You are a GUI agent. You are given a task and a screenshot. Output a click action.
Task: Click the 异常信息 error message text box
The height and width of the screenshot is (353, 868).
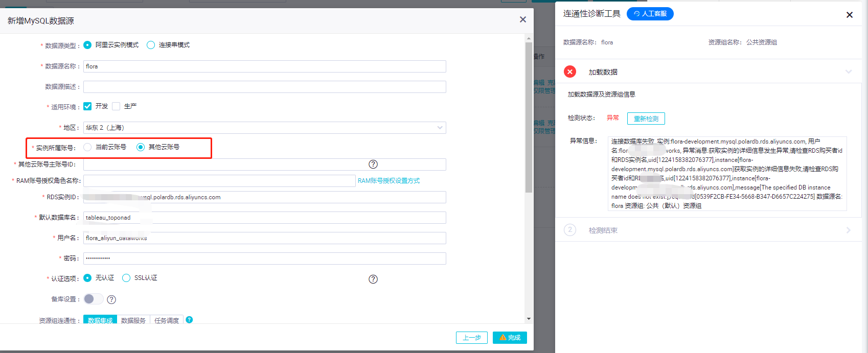727,174
